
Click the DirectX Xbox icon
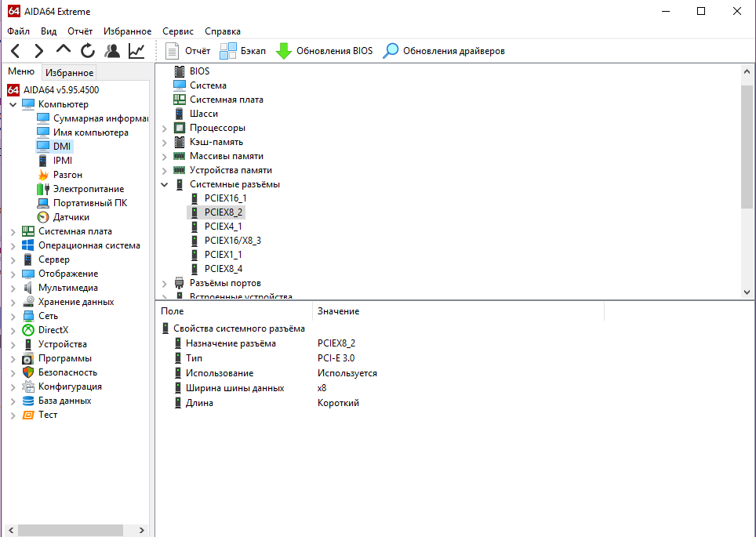coord(28,330)
